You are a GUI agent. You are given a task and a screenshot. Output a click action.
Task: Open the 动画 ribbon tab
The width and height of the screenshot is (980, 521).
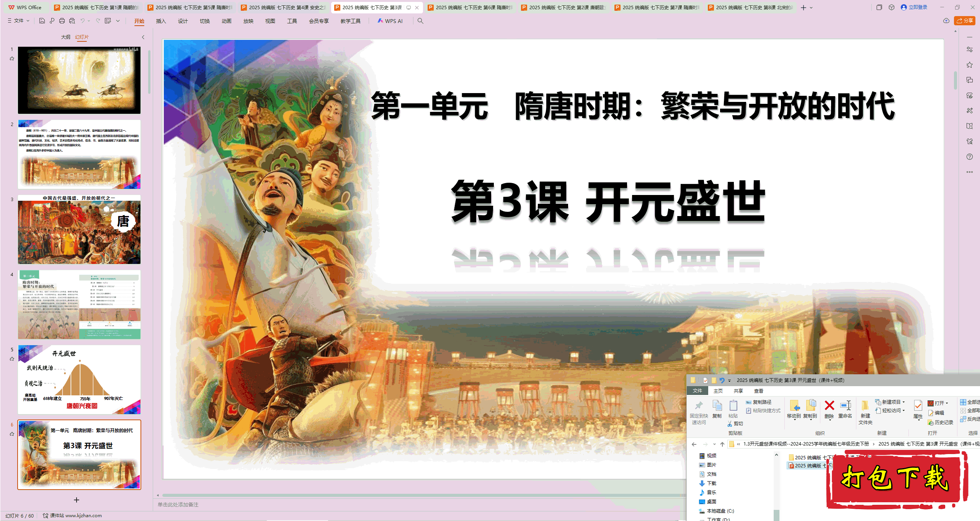tap(226, 21)
